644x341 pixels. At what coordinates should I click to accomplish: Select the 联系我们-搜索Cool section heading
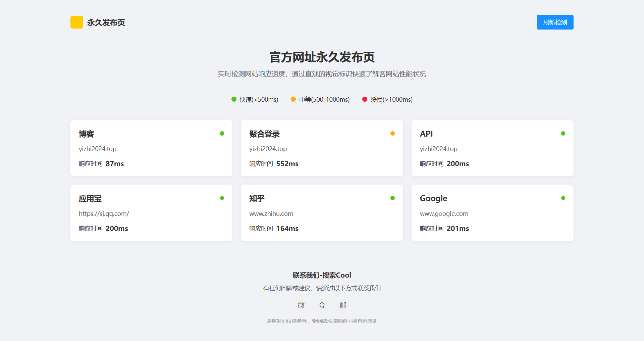coord(322,275)
